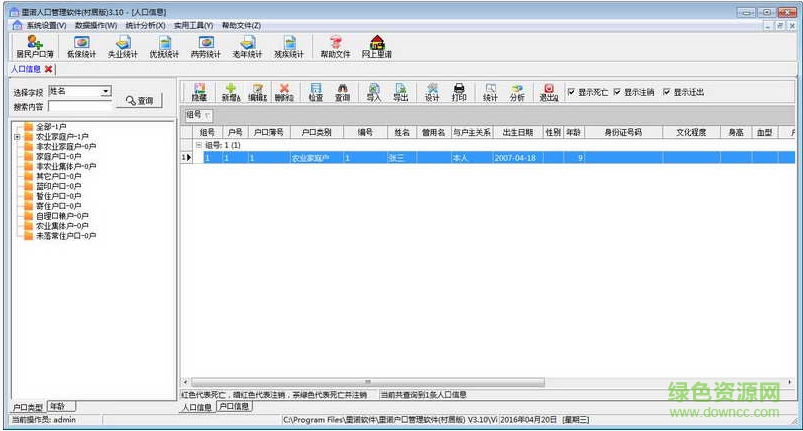803x431 pixels.
Task: Delete the selected record with 删除
Action: pyautogui.click(x=284, y=92)
